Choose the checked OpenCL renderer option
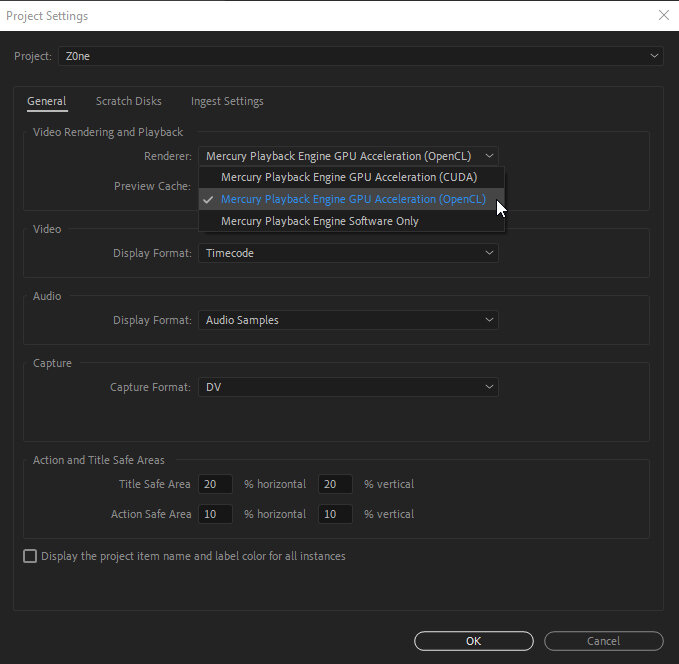Screen dimensions: 679x664 351,199
